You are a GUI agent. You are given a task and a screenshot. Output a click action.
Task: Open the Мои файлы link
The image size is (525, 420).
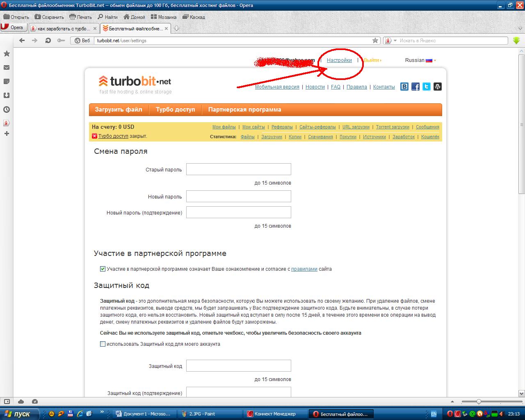point(224,127)
